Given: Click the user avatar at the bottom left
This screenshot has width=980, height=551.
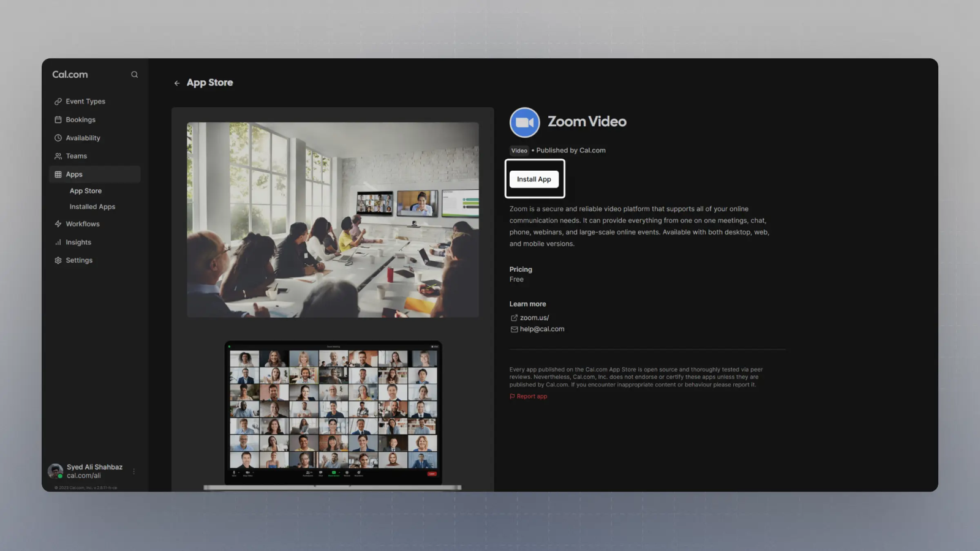Looking at the screenshot, I should (x=55, y=471).
